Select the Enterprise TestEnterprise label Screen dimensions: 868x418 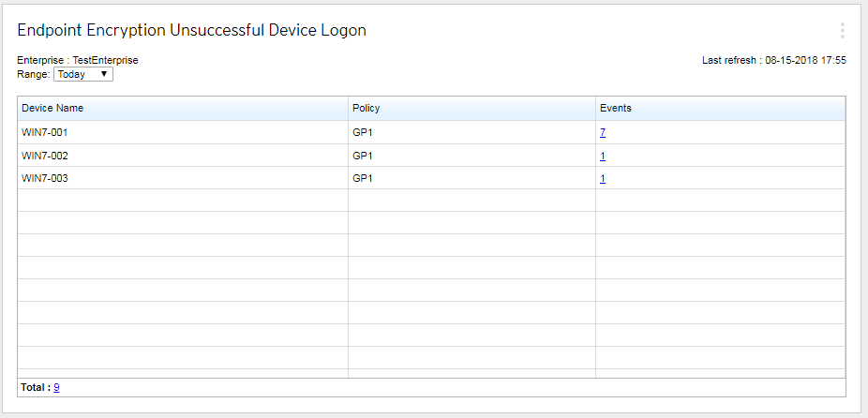coord(78,61)
